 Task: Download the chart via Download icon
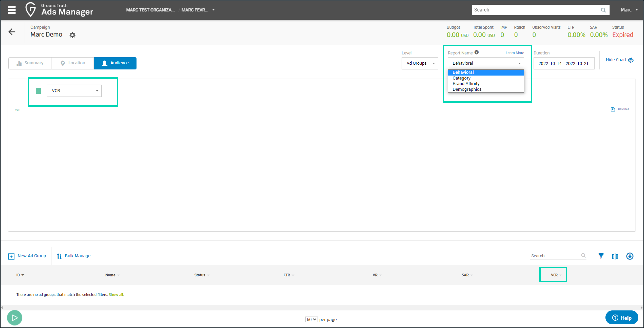click(x=620, y=109)
